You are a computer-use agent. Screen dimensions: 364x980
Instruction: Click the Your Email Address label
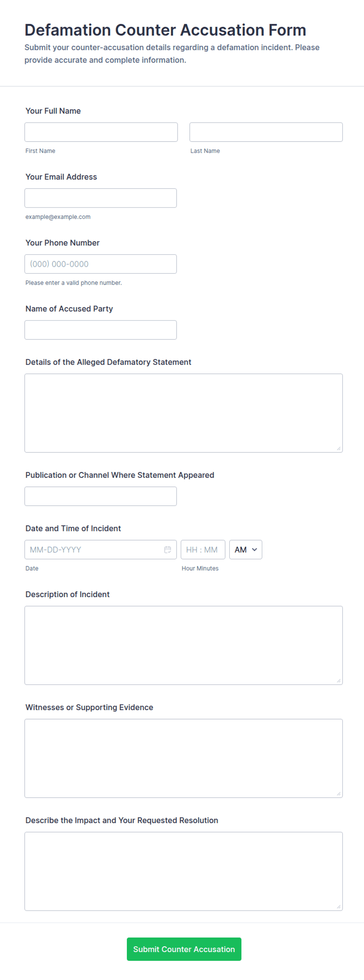(61, 177)
